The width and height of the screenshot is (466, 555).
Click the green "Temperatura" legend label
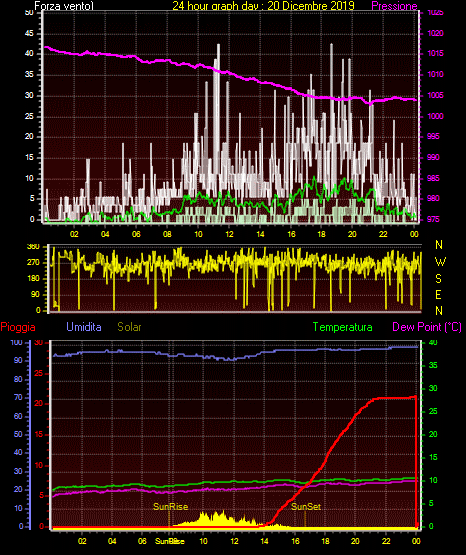click(342, 327)
